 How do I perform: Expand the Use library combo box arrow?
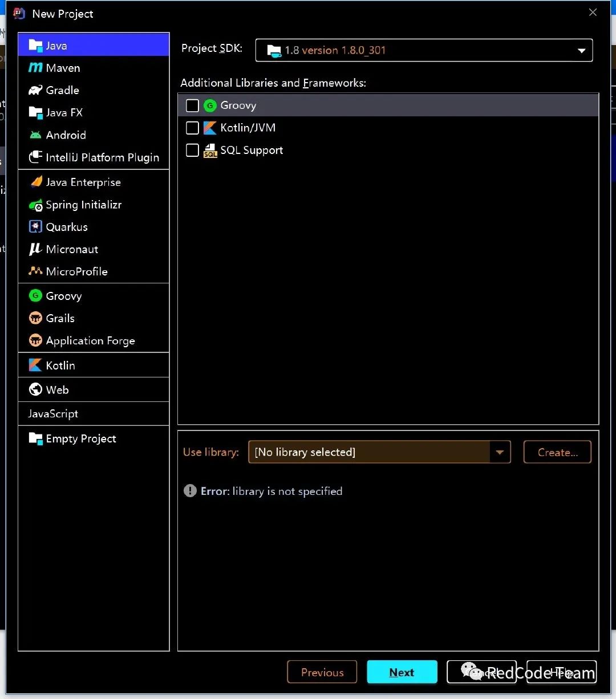tap(500, 452)
